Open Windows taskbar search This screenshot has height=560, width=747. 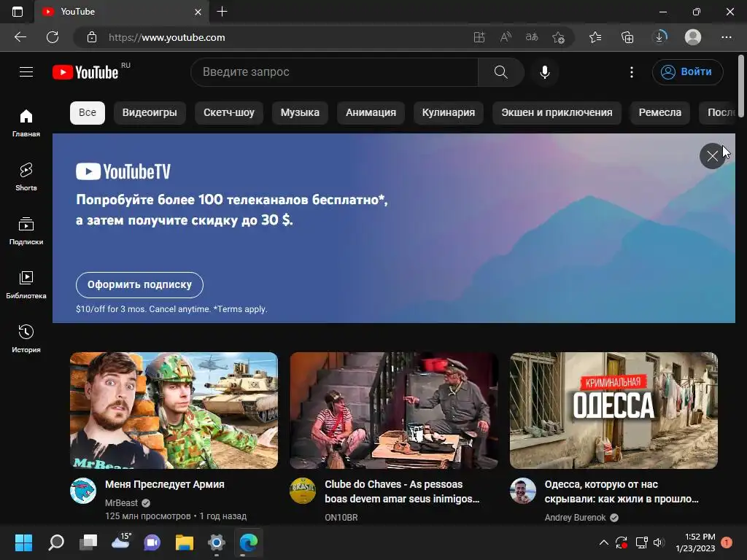coord(56,542)
